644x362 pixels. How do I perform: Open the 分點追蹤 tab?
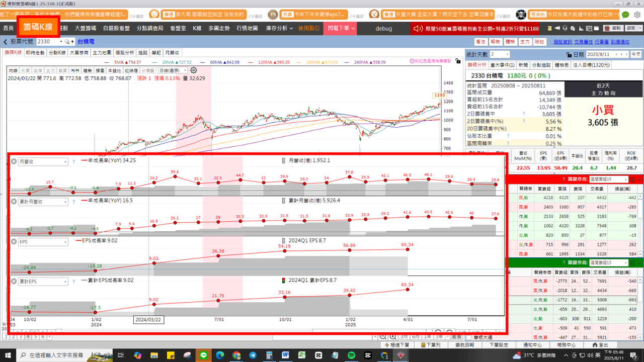pyautogui.click(x=541, y=65)
